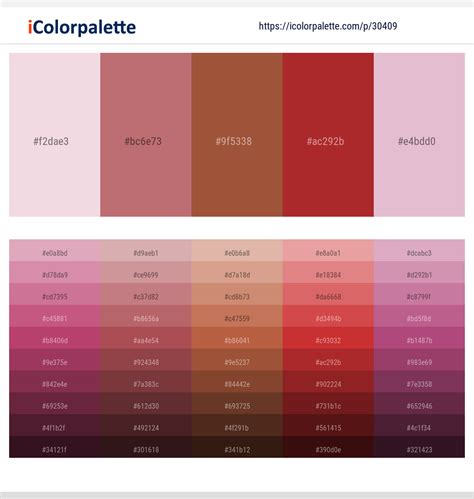Choose the #321423 darkest shade swatch

click(419, 447)
